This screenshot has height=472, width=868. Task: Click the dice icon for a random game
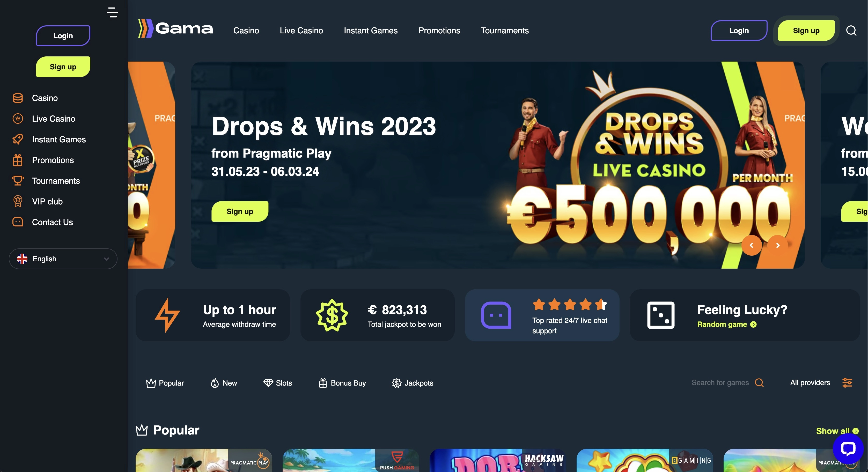(x=661, y=315)
